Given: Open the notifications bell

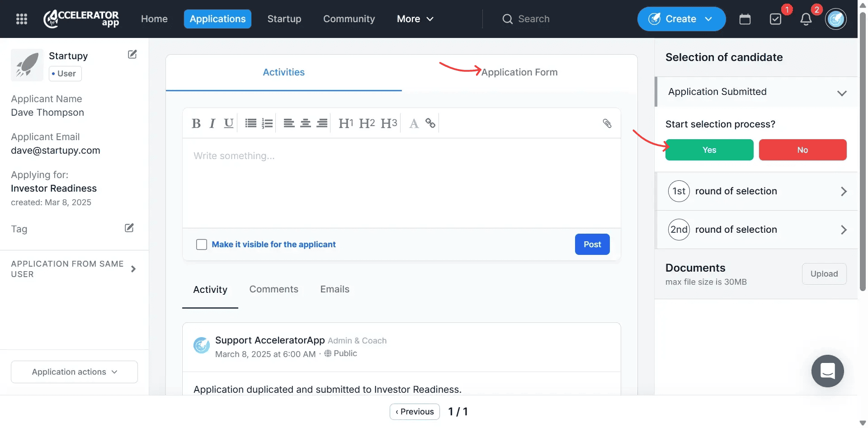Looking at the screenshot, I should coord(806,19).
